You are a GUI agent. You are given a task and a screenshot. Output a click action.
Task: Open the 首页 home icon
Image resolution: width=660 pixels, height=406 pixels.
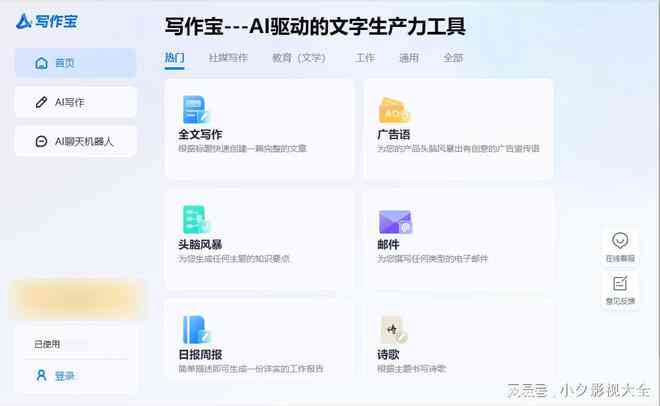tap(41, 63)
